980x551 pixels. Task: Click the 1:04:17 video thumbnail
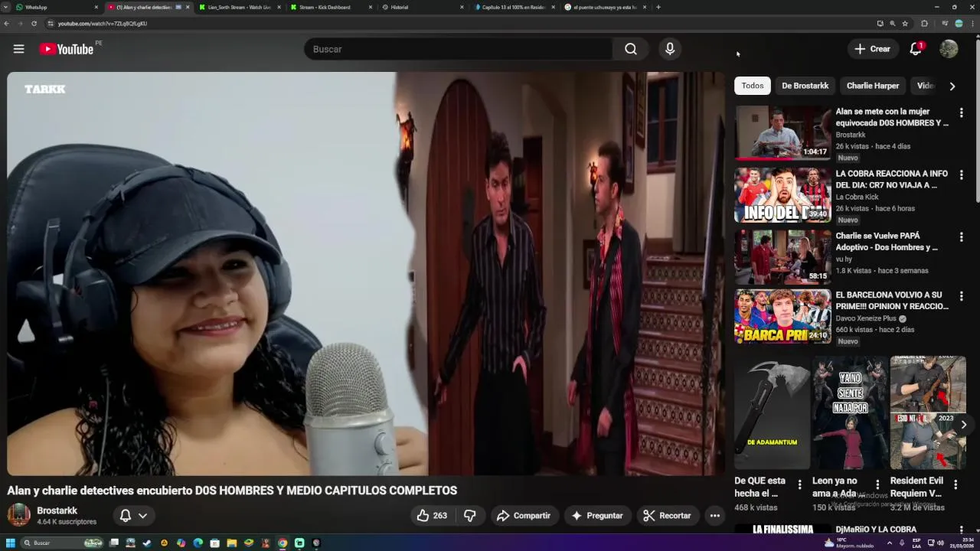tap(782, 132)
